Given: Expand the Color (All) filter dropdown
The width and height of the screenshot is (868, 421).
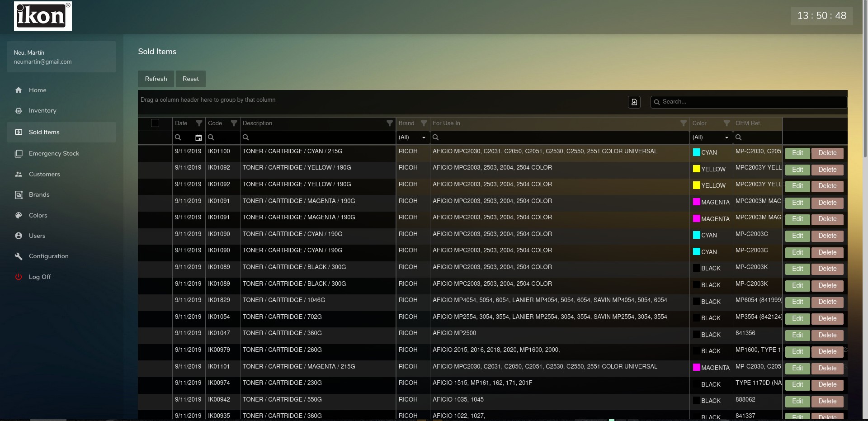Looking at the screenshot, I should [726, 137].
